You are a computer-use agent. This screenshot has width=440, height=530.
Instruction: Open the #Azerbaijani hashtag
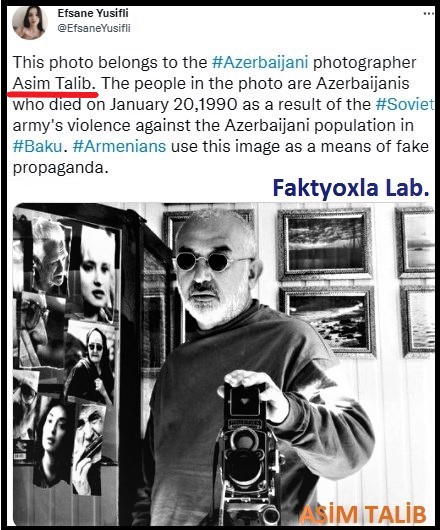(x=260, y=63)
